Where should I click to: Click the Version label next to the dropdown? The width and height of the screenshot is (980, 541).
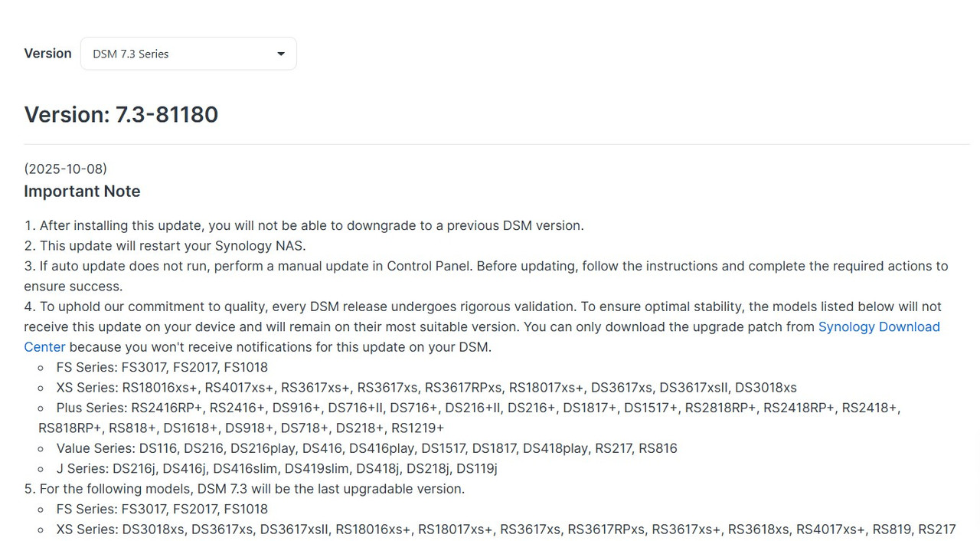pos(47,54)
